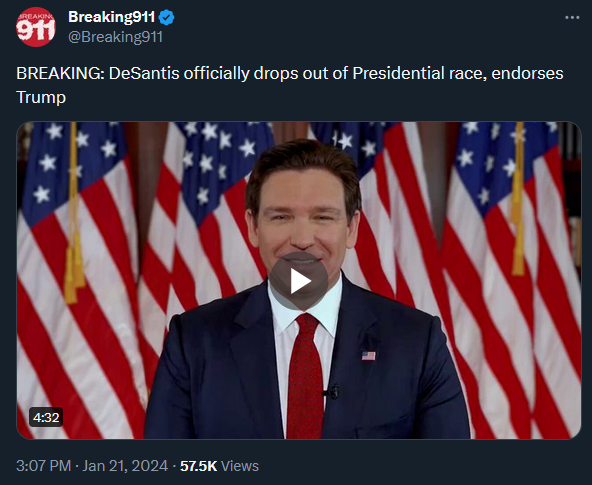The image size is (592, 485).
Task: Click the words Presidential race in tweet
Action: 418,73
